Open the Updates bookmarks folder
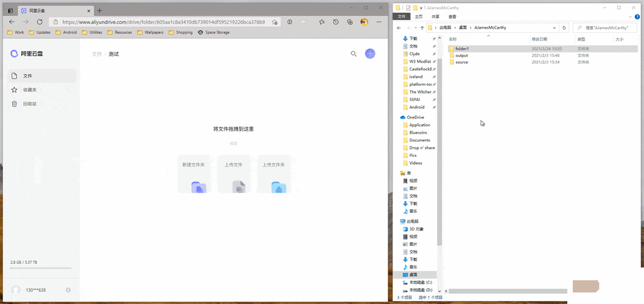The height and width of the screenshot is (304, 644). [x=40, y=32]
